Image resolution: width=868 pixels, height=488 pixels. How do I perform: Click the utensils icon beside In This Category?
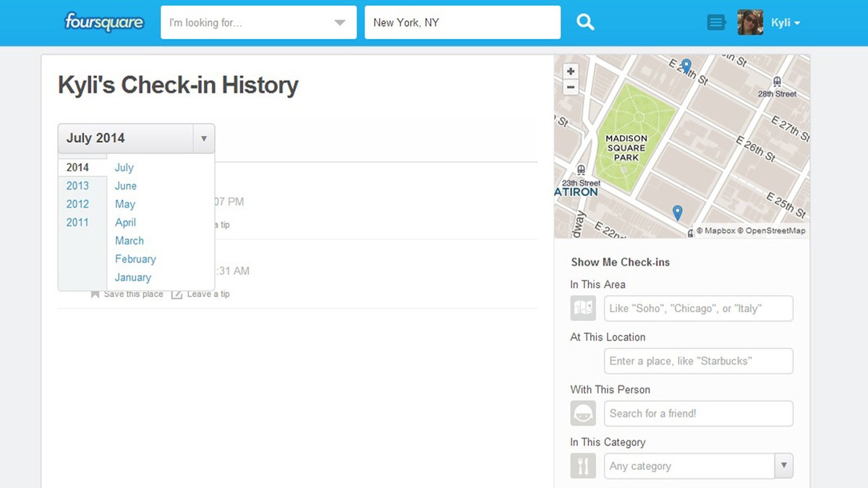pos(583,466)
